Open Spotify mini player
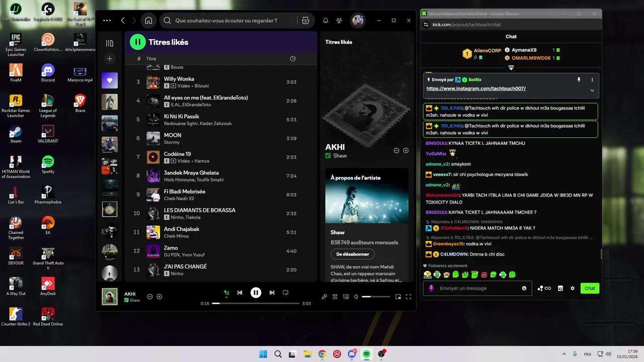644x362 pixels. coord(398,297)
